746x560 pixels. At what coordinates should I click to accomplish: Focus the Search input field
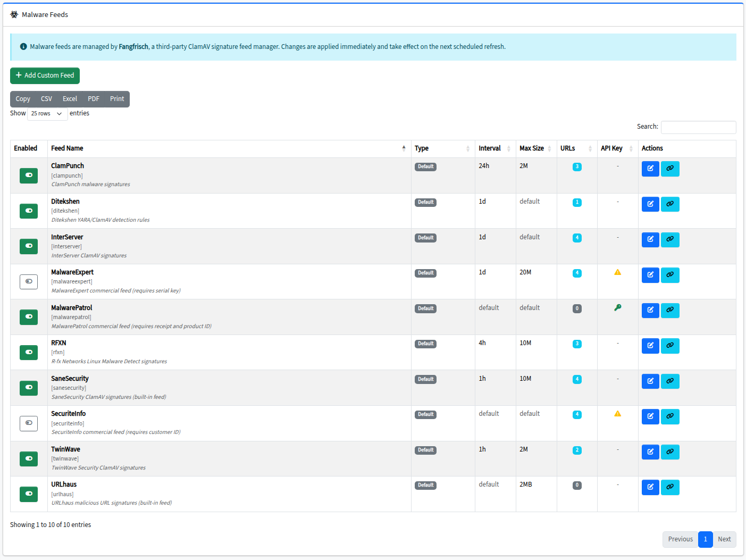698,127
